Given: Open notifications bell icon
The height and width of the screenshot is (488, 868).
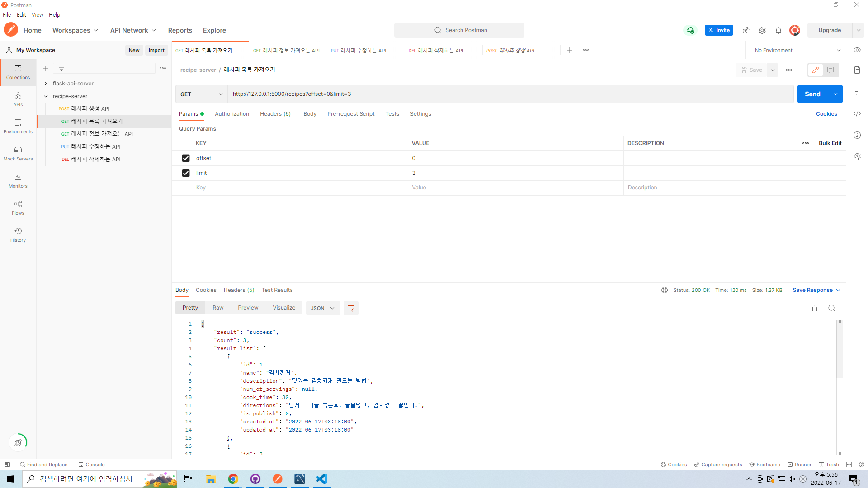Looking at the screenshot, I should click(x=778, y=30).
